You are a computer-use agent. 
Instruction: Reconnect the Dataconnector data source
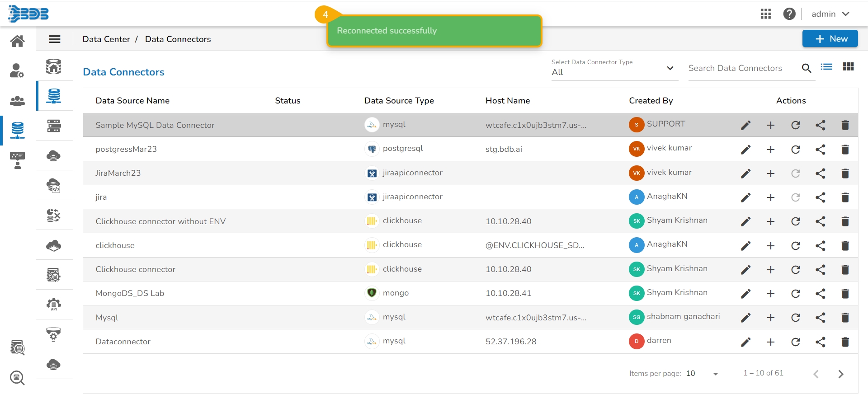[795, 342]
